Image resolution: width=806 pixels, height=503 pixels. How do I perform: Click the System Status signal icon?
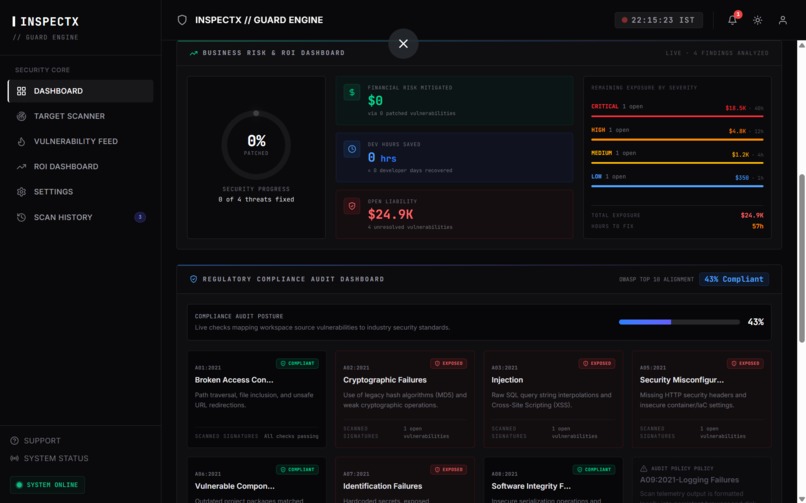pyautogui.click(x=14, y=458)
